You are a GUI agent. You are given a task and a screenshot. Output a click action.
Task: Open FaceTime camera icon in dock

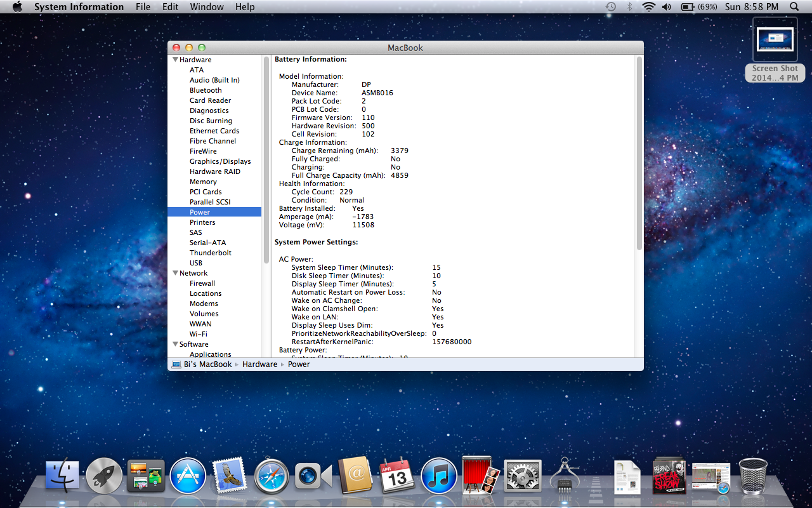click(x=313, y=476)
